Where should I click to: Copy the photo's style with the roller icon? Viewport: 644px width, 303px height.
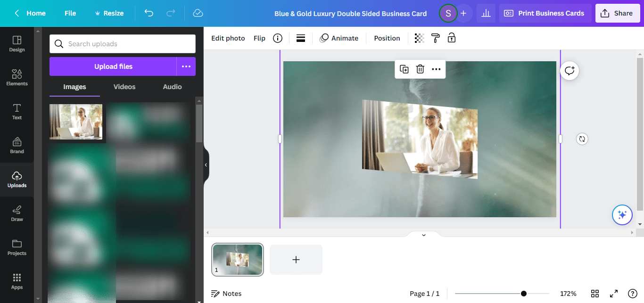coord(435,38)
